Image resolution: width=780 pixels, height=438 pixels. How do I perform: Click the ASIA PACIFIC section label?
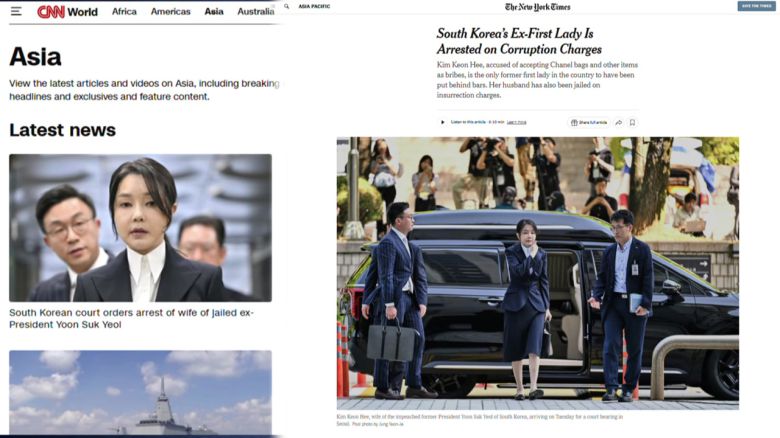(x=314, y=6)
